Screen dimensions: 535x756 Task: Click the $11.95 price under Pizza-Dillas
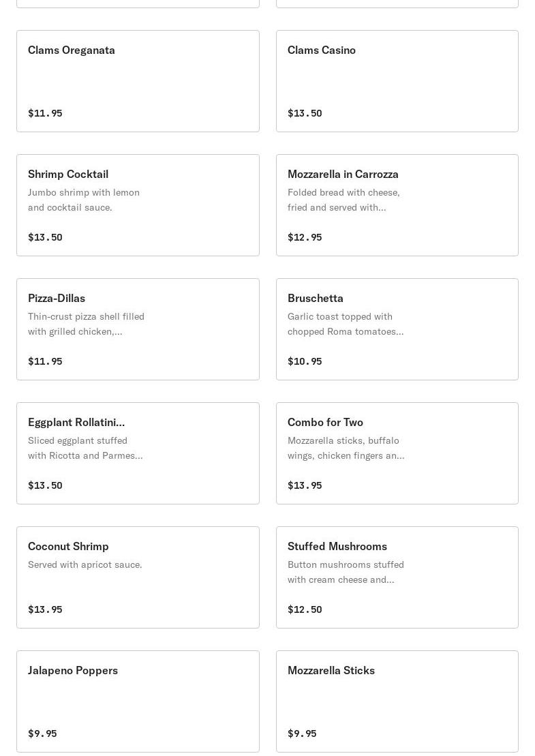pos(45,361)
